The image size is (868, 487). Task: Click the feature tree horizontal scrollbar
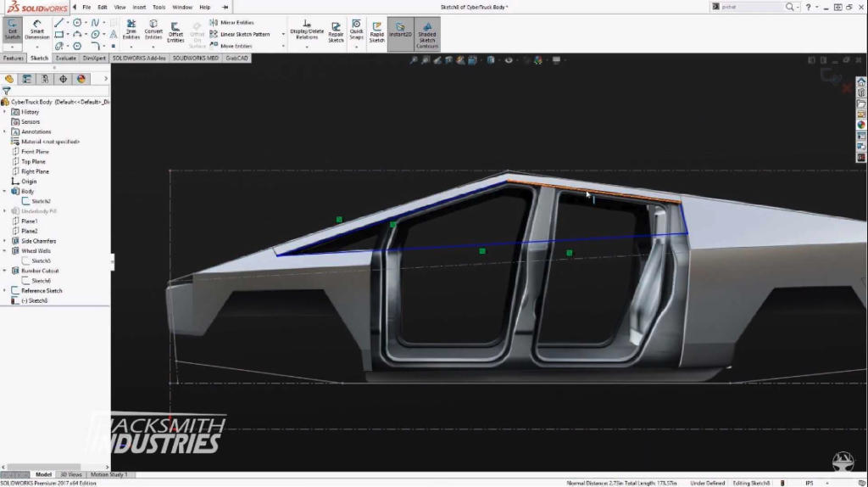(43, 467)
